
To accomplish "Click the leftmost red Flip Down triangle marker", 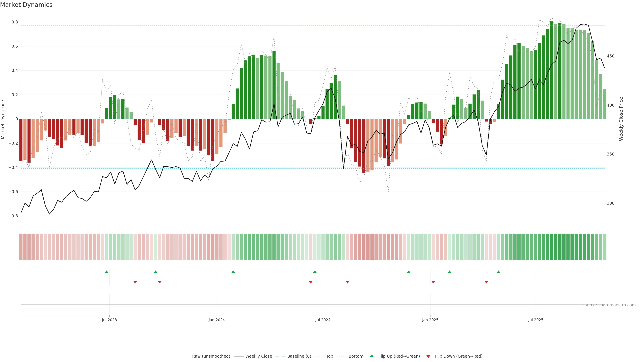I will (135, 282).
